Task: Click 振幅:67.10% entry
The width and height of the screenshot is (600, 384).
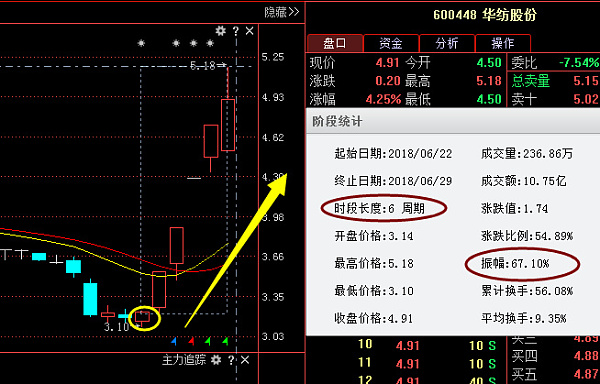Action: point(515,264)
